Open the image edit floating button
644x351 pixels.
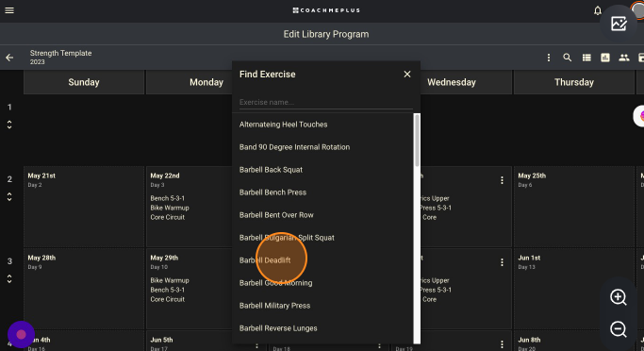point(619,24)
